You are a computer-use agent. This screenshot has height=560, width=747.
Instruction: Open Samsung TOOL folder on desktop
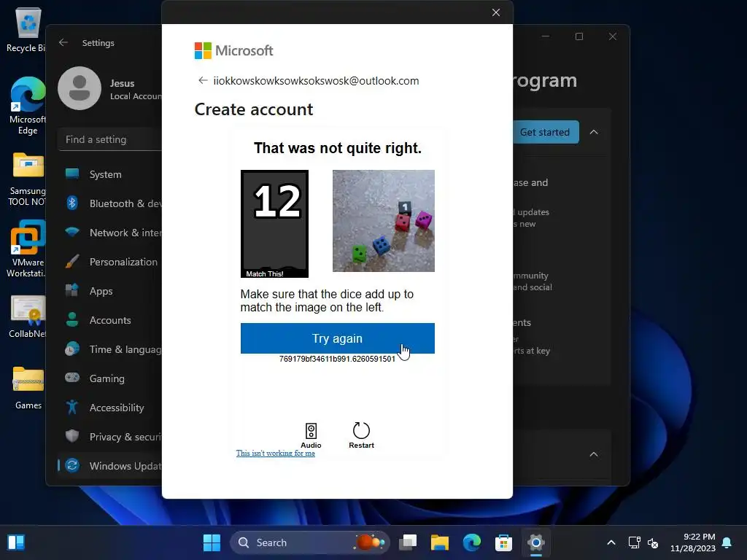27,179
